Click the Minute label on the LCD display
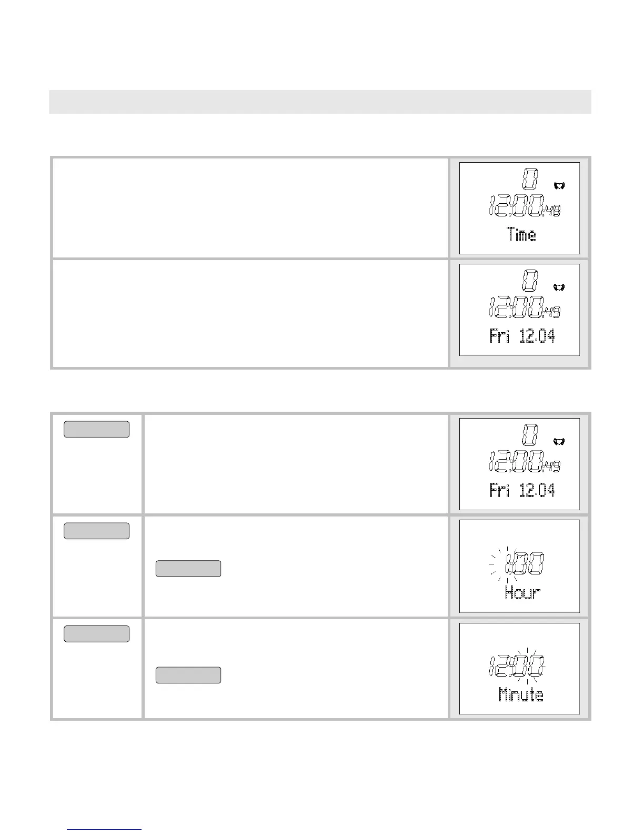 pyautogui.click(x=521, y=695)
